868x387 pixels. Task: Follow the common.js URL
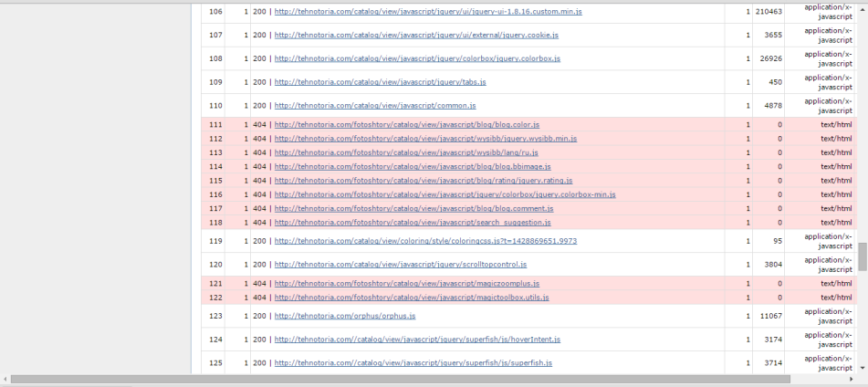point(375,105)
